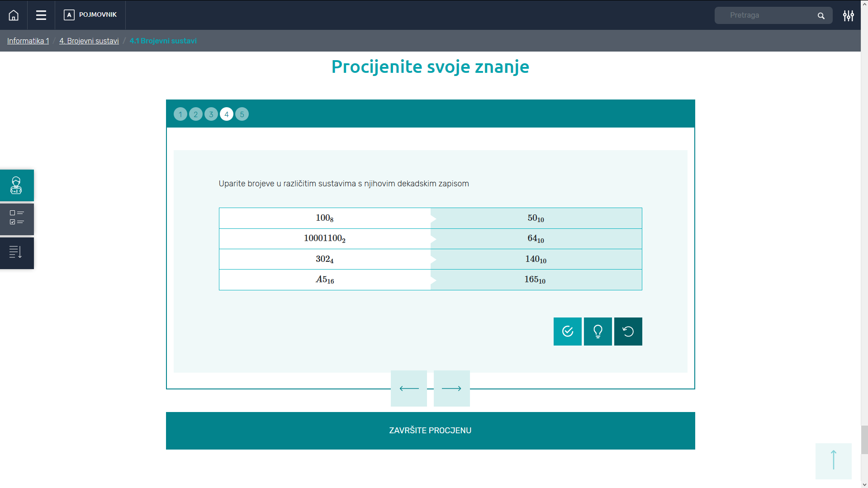
Task: Open the Informatika 1 breadcrumb link
Action: click(28, 41)
